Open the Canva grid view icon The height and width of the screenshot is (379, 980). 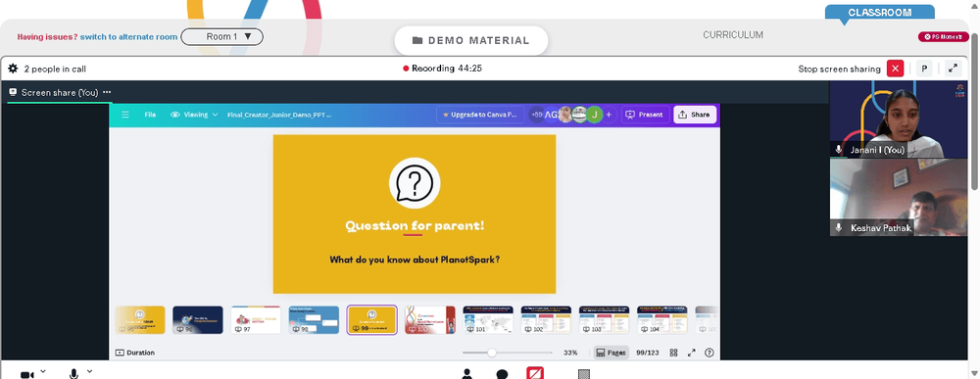point(674,353)
